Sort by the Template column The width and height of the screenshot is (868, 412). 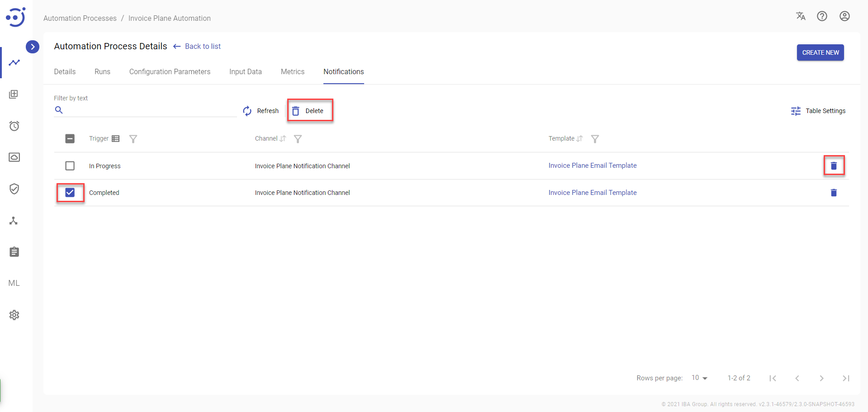point(579,139)
